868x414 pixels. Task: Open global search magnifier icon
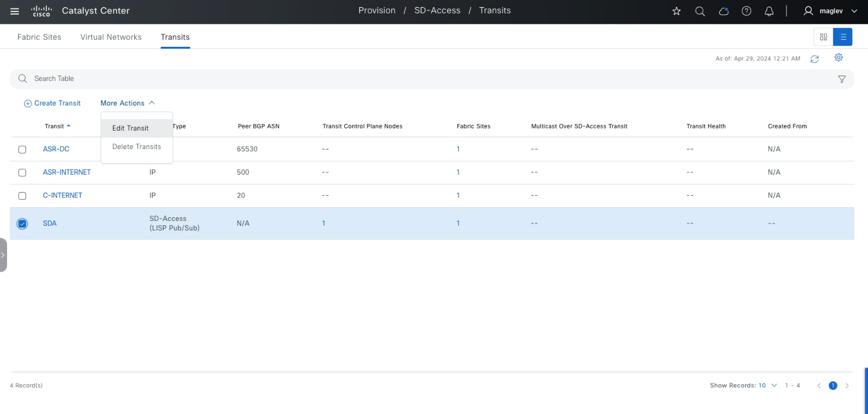tap(700, 11)
